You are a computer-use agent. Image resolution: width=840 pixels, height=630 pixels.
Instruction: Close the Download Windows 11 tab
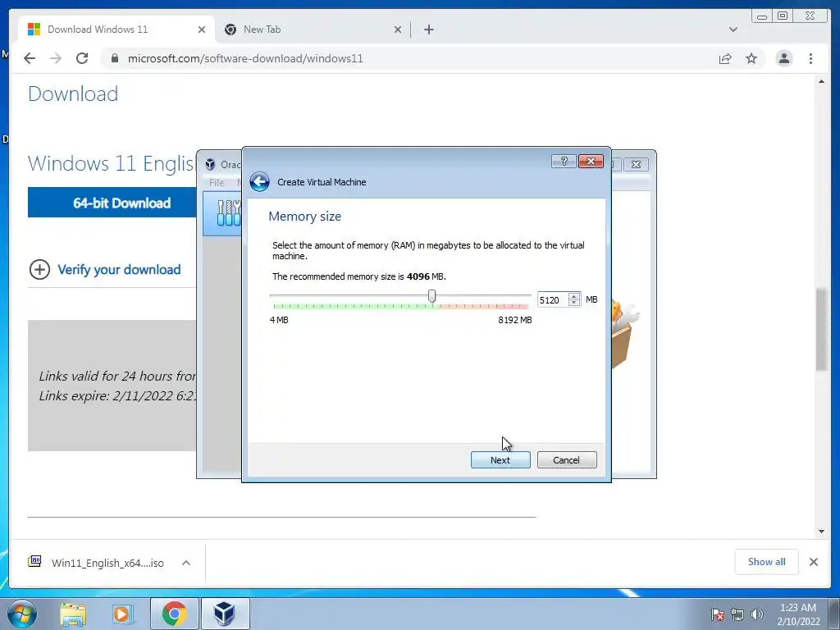[202, 30]
